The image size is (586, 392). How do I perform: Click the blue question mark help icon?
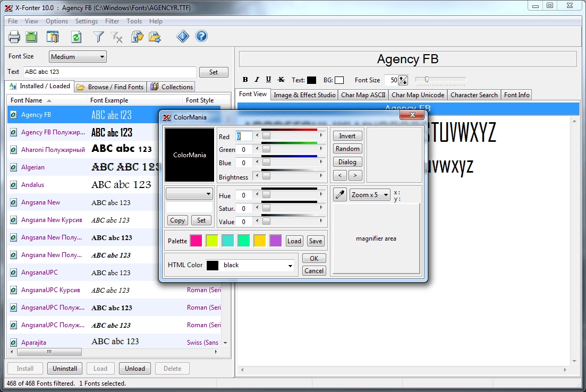[201, 36]
